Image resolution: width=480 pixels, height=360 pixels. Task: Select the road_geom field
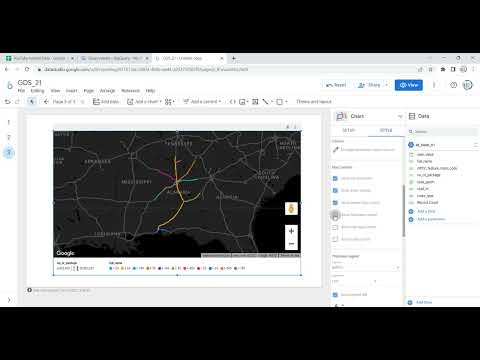tap(425, 182)
